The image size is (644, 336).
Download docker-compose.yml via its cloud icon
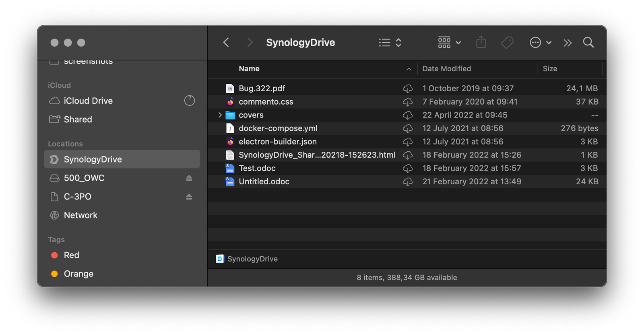(x=408, y=128)
